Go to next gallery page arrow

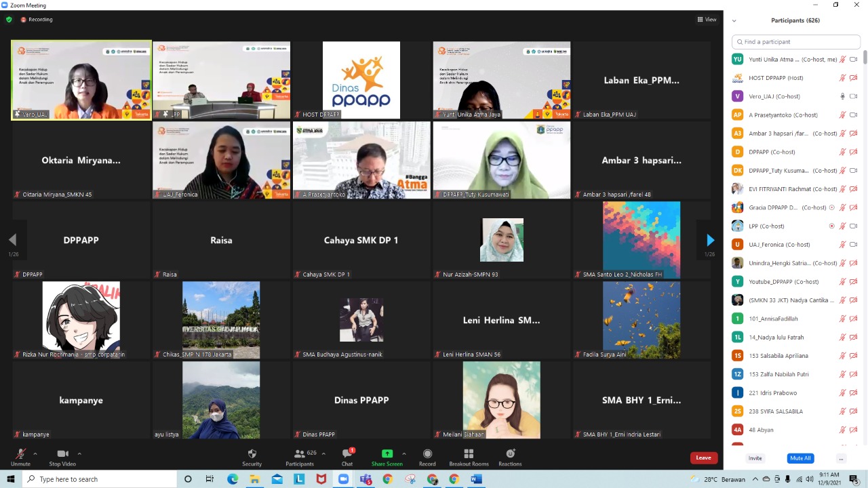pos(710,240)
